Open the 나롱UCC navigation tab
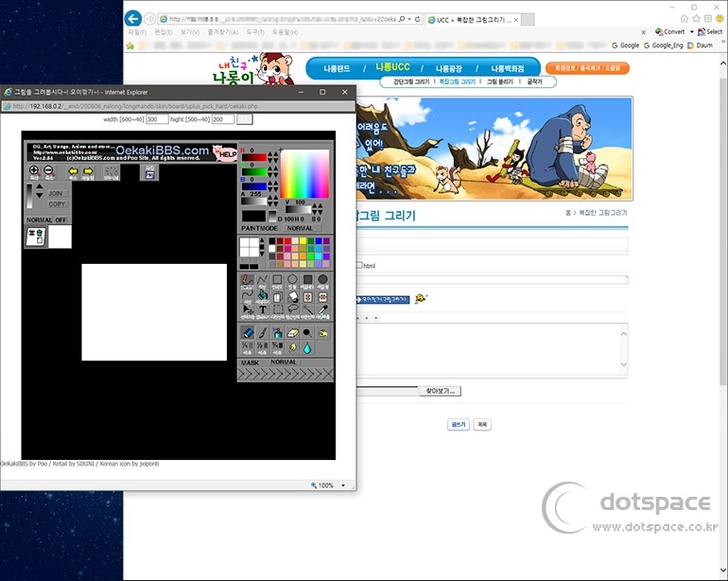Screen dimensions: 728x581 tap(392, 67)
